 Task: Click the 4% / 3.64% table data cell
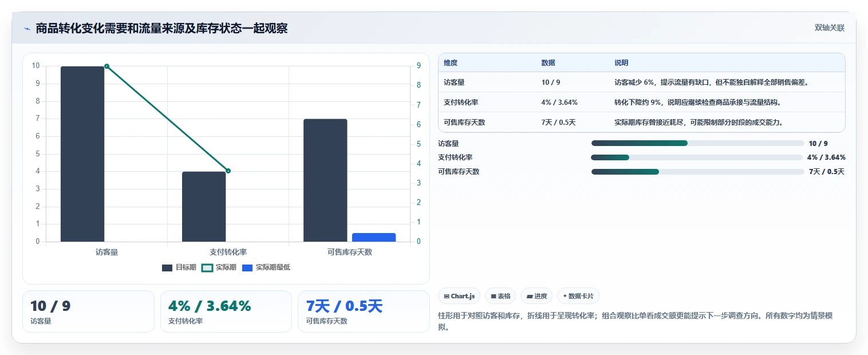[x=559, y=102]
